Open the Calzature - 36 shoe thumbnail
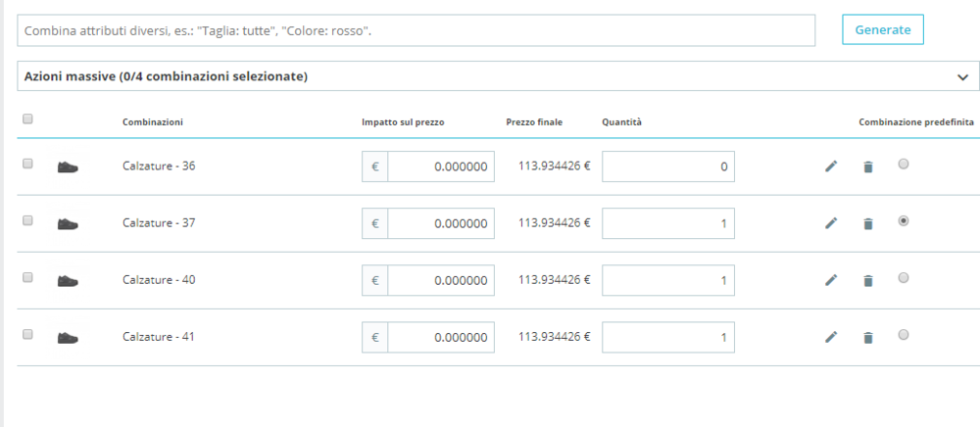The width and height of the screenshot is (980, 427). [68, 166]
